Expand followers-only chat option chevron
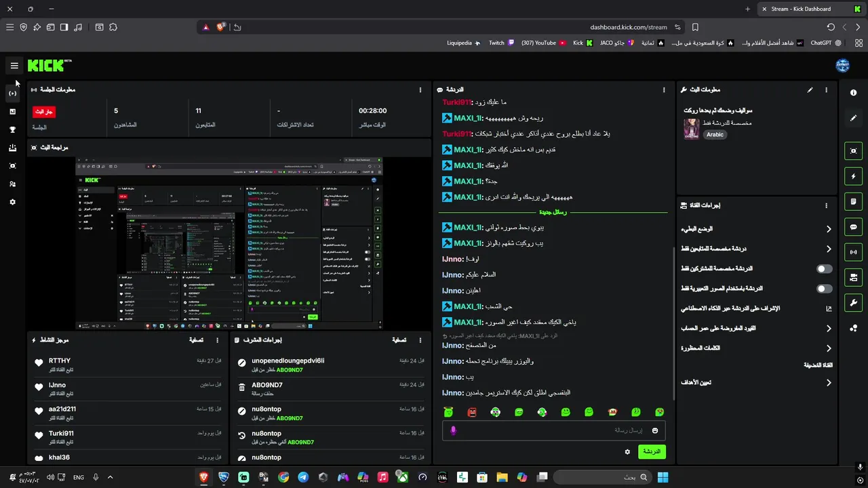868x488 pixels. point(828,249)
